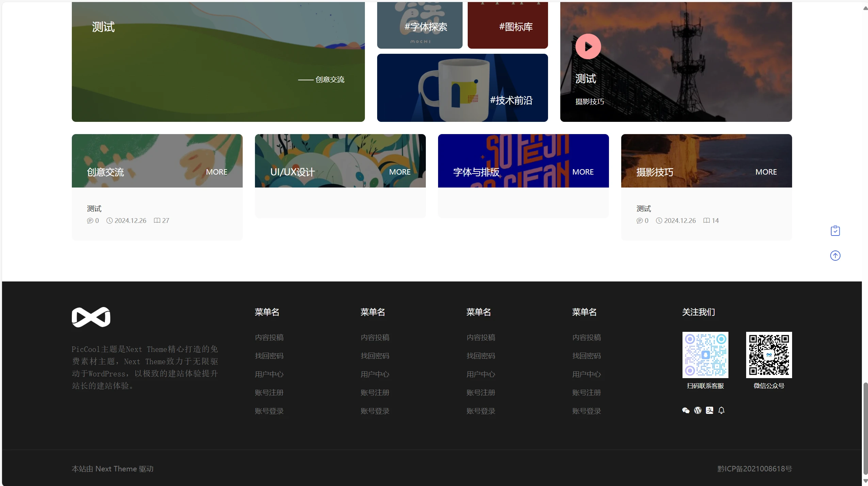Click the notification bell icon in the footer
The height and width of the screenshot is (486, 868).
(x=722, y=410)
